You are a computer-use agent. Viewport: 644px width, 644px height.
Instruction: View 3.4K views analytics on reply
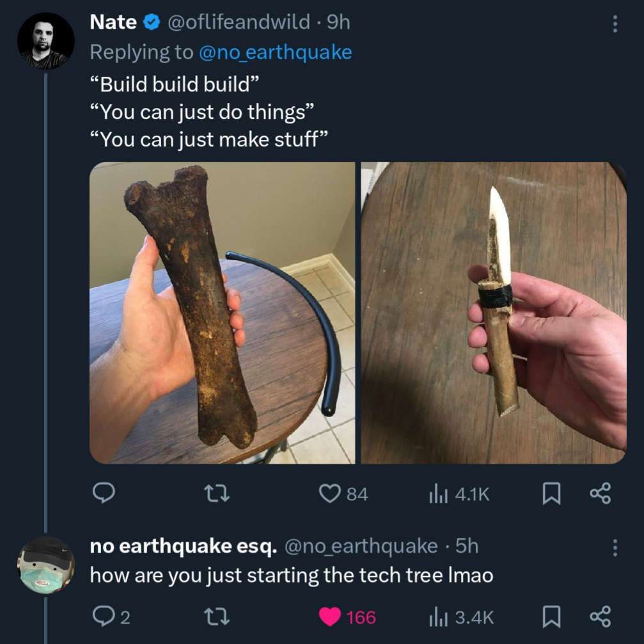pos(461,617)
